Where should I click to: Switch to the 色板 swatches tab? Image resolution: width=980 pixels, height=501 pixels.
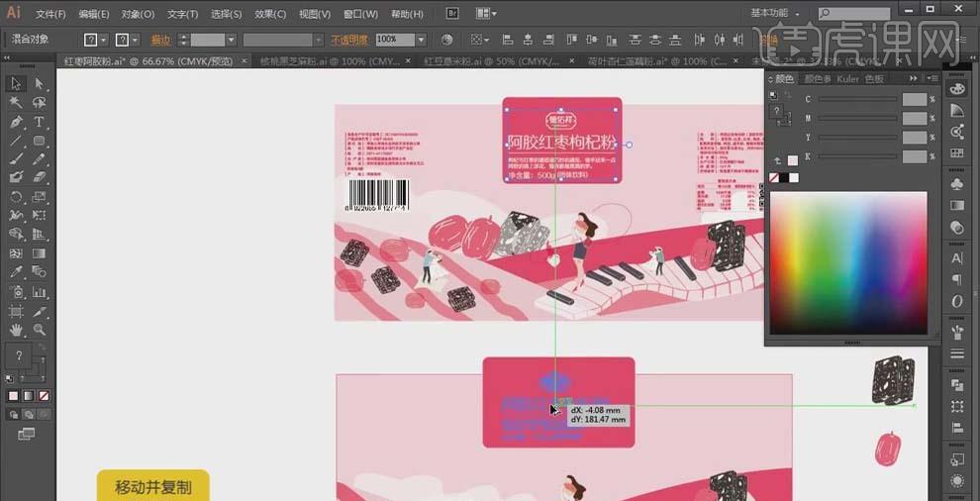(x=874, y=79)
